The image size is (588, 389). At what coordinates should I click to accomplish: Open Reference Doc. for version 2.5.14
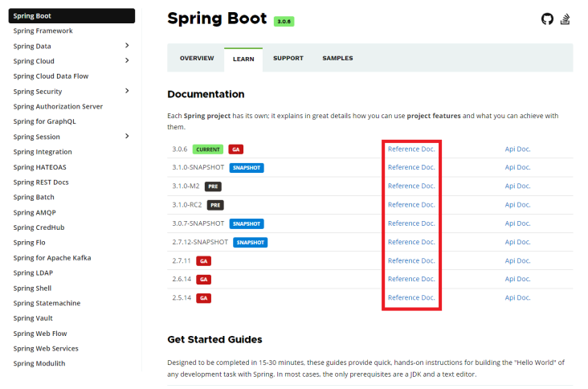[x=411, y=297]
